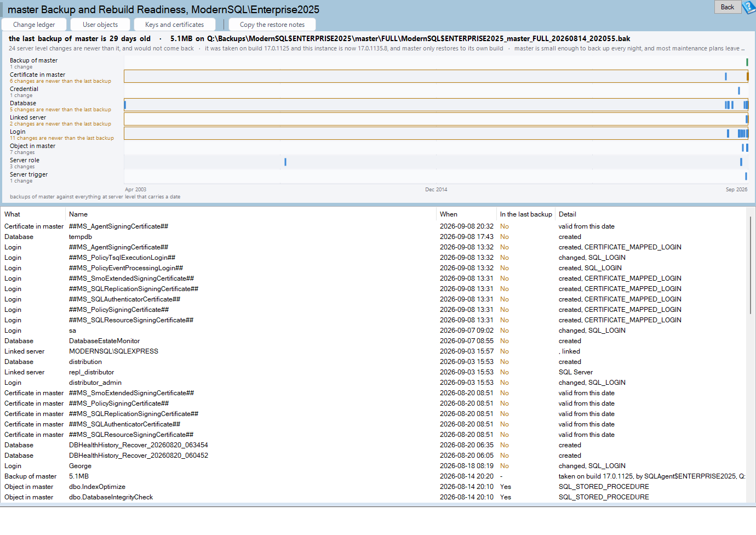This screenshot has width=756, height=535.
Task: Click the Backup of master chart label
Action: tap(33, 60)
